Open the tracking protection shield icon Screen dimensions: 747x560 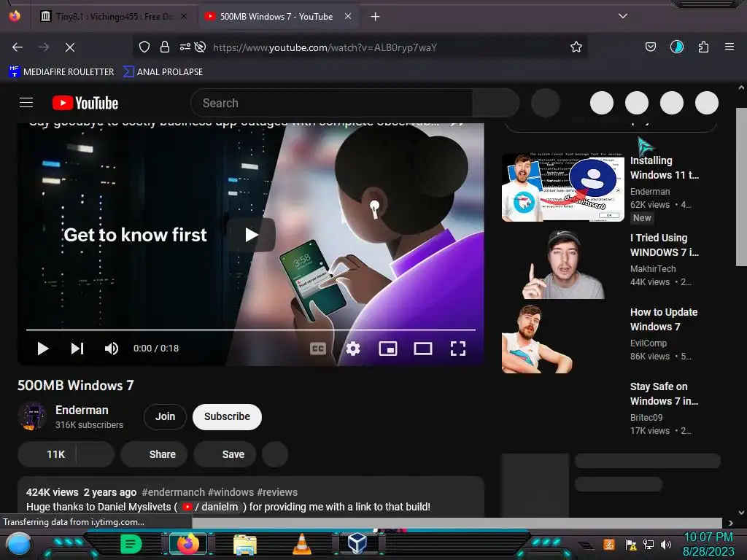[x=144, y=47]
